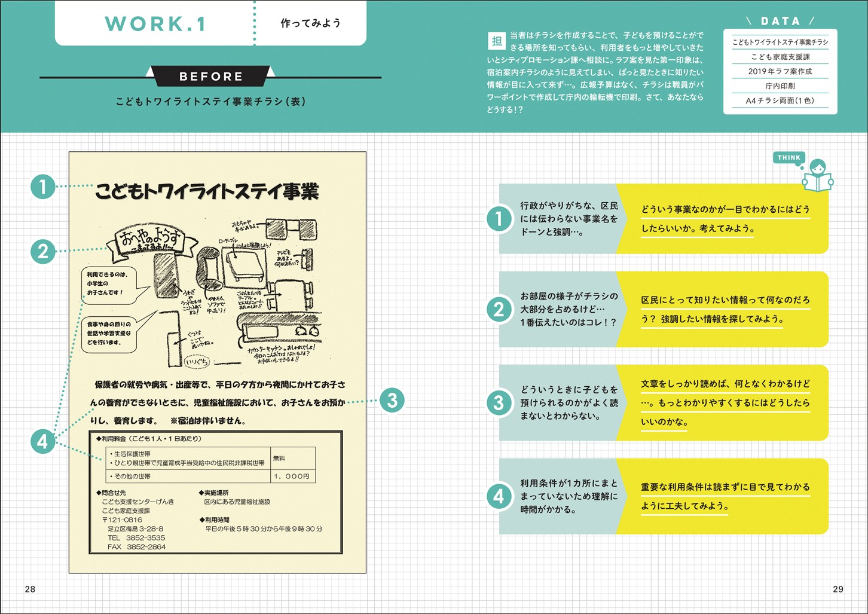Click the 1,000円 price cell in the table
The height and width of the screenshot is (614, 868).
click(292, 476)
